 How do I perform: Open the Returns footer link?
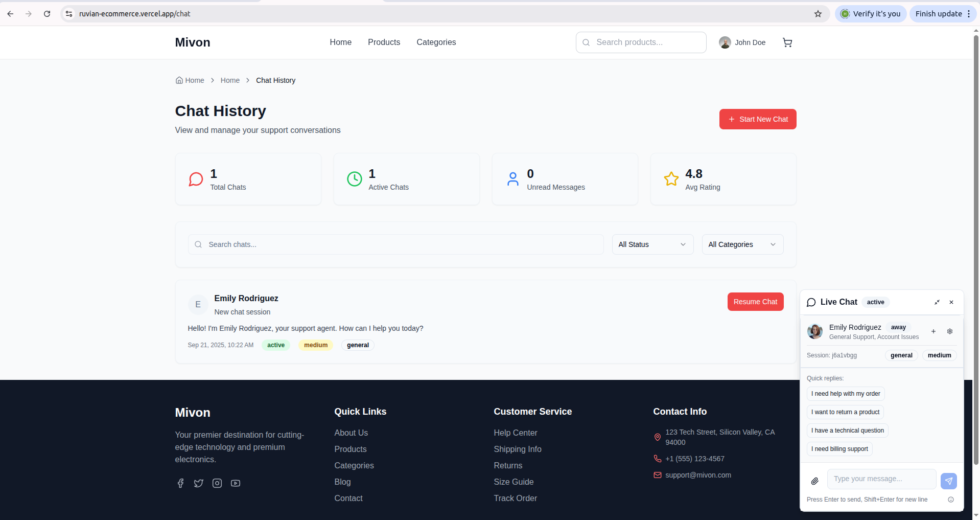pos(508,465)
